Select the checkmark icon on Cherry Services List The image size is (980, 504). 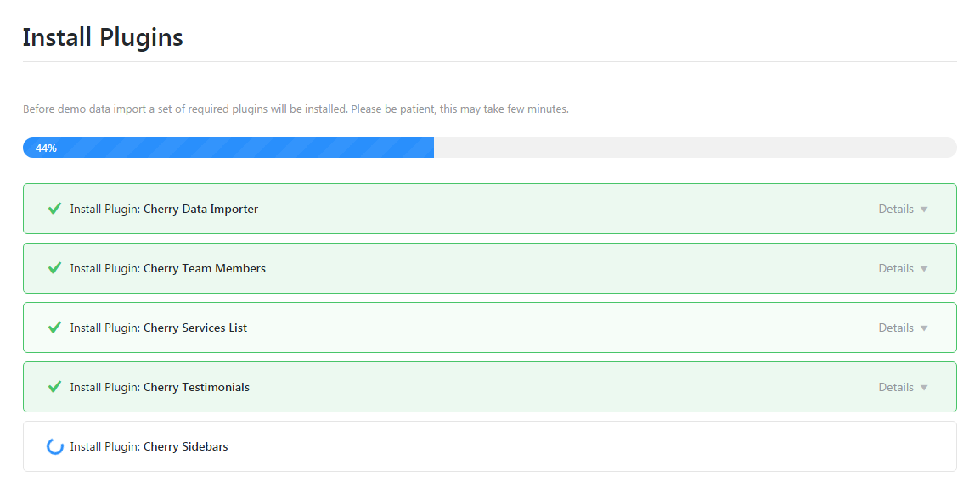(54, 327)
